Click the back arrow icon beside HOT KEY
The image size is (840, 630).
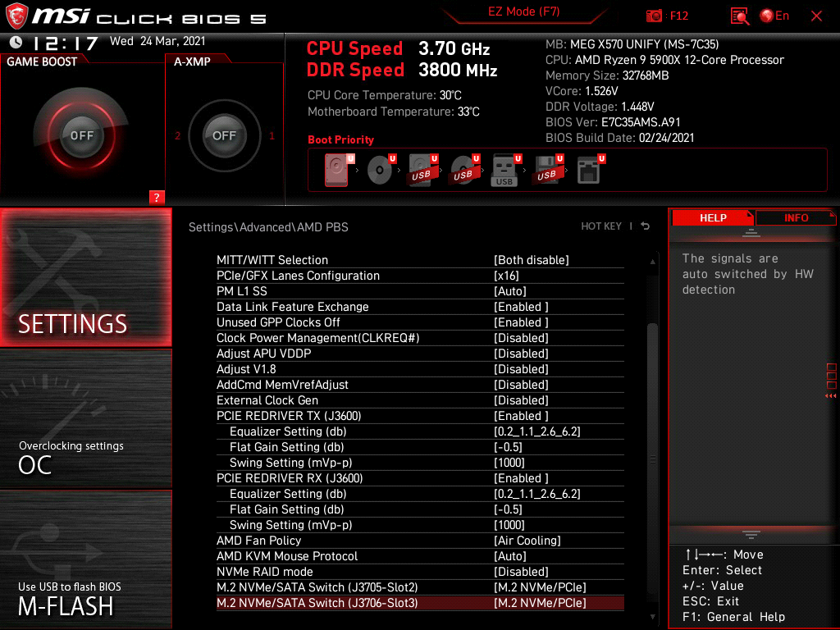(x=646, y=226)
